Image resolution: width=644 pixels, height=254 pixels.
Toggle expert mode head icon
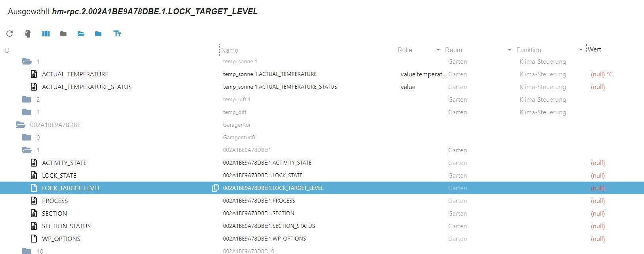pos(28,34)
